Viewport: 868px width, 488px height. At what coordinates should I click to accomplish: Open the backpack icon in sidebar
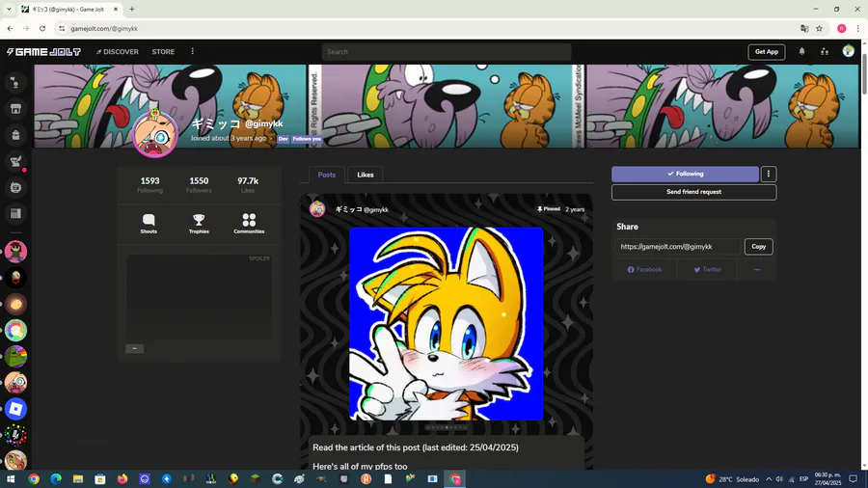pos(15,135)
